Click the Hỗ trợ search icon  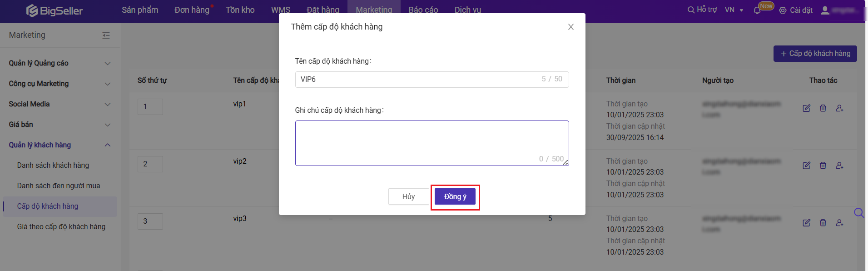[691, 10]
